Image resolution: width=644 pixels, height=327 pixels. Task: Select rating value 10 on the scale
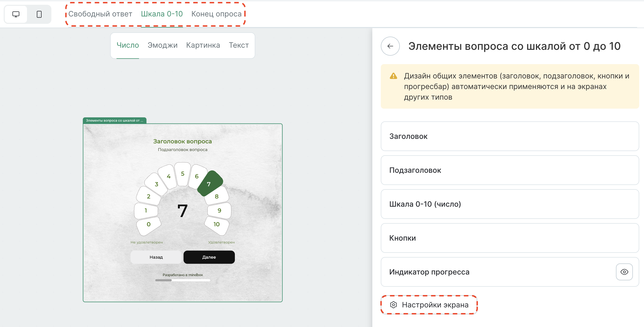[217, 225]
